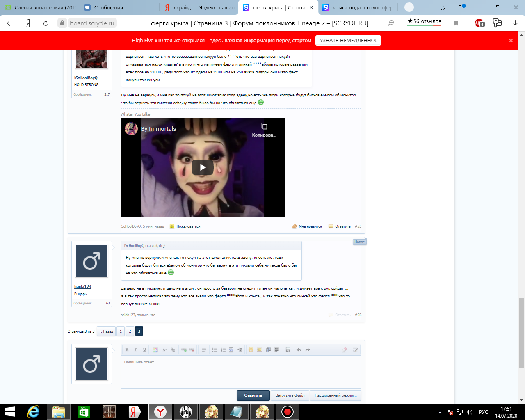This screenshot has height=420, width=525.
Task: Insert a smiley from the editor toolbar
Action: (x=251, y=350)
